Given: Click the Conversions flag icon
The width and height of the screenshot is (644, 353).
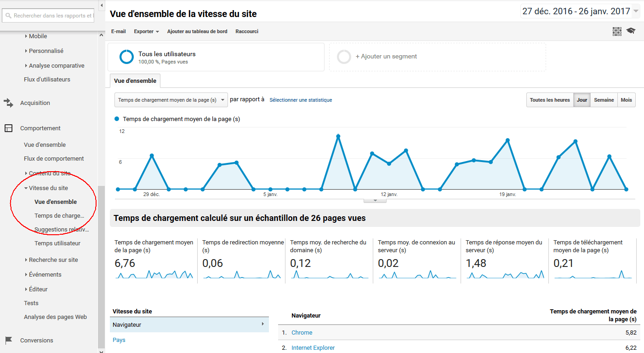Looking at the screenshot, I should tap(8, 340).
